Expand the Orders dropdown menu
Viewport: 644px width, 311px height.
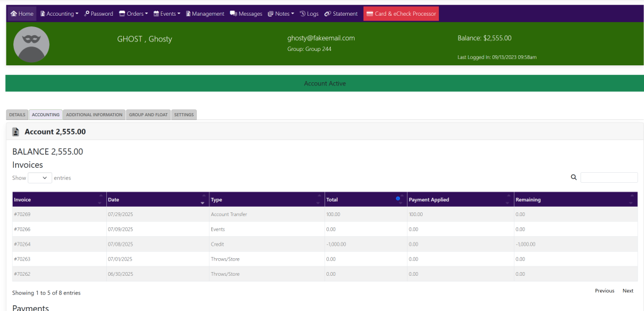point(133,14)
